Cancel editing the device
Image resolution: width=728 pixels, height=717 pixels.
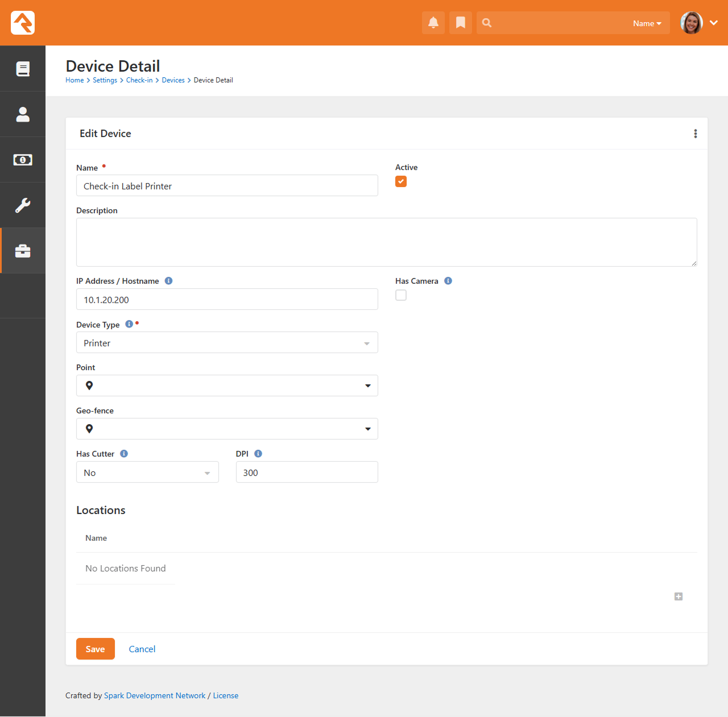[142, 649]
